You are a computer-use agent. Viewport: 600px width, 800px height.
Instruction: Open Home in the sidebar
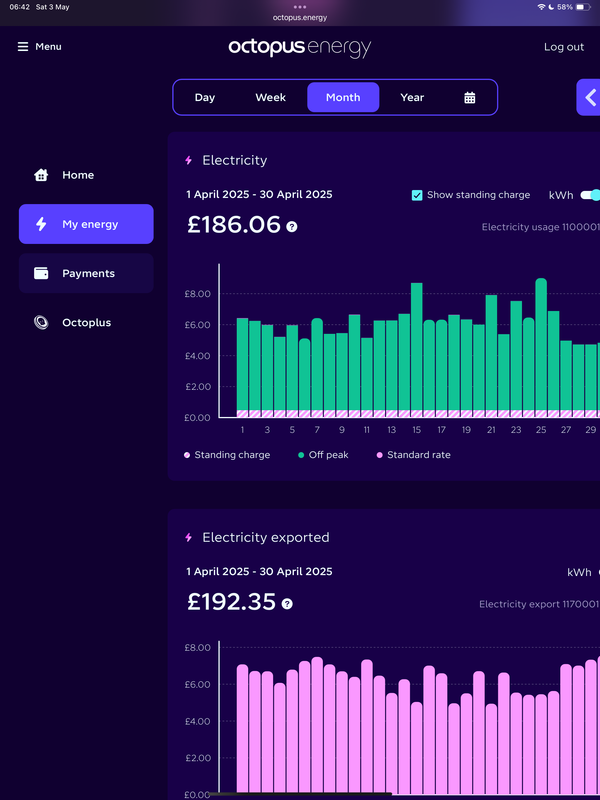(86, 175)
